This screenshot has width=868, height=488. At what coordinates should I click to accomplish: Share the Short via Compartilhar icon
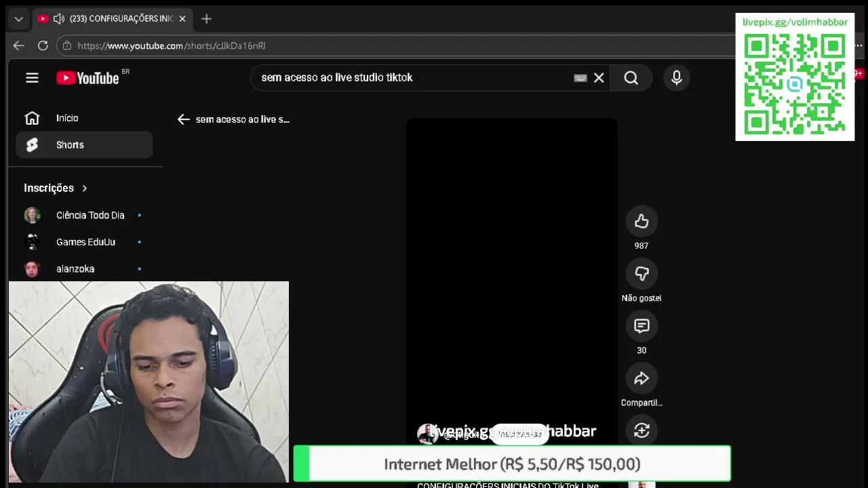tap(642, 378)
